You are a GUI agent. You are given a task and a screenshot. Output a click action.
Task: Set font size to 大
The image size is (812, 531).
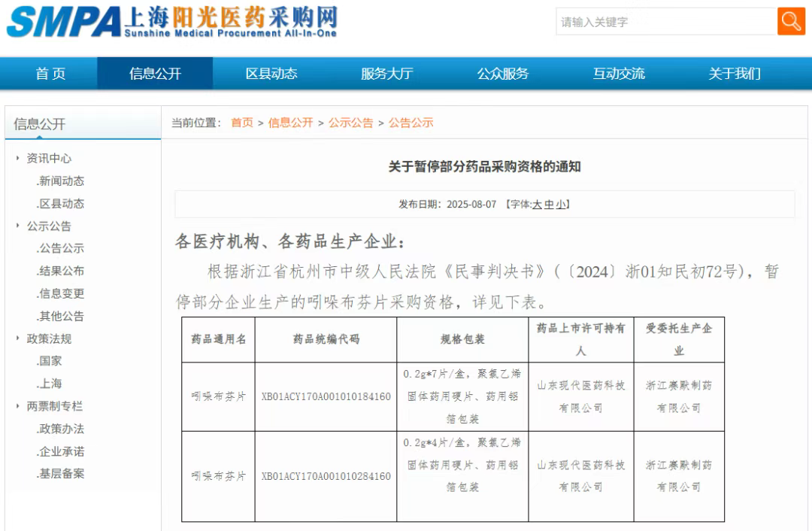click(537, 205)
